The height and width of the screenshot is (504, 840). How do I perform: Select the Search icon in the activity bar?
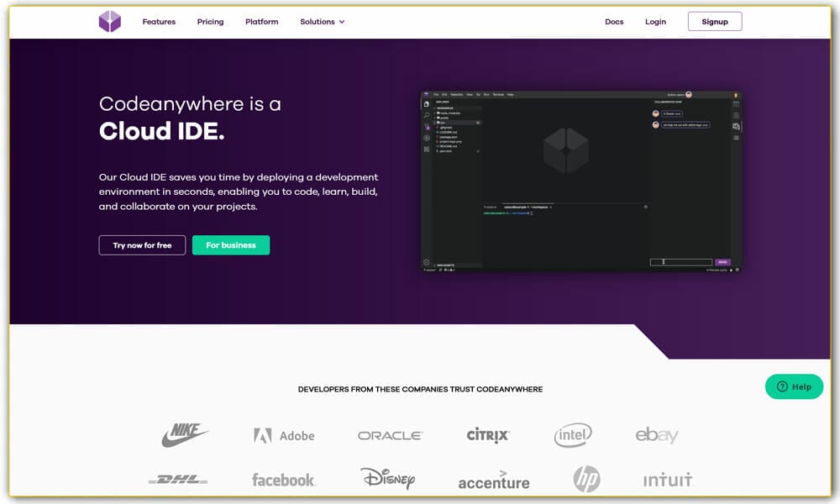tap(426, 114)
